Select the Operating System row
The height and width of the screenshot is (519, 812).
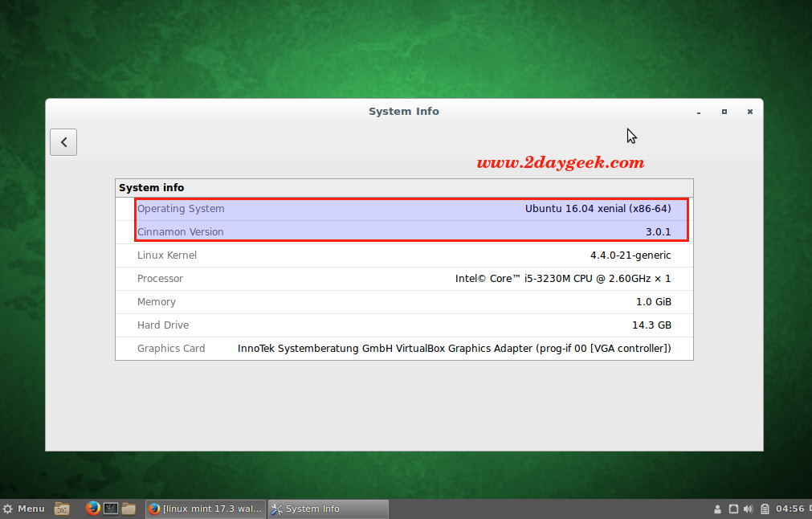click(x=404, y=209)
